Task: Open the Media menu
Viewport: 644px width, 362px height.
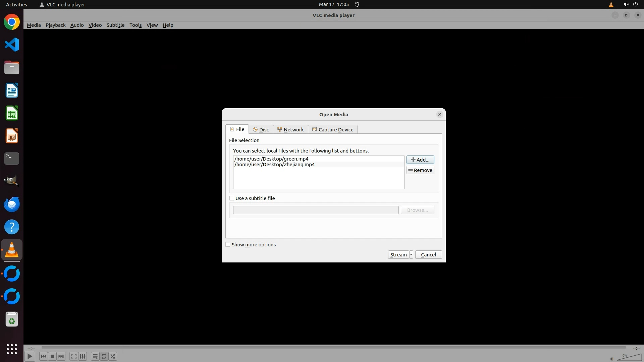Action: [x=34, y=25]
